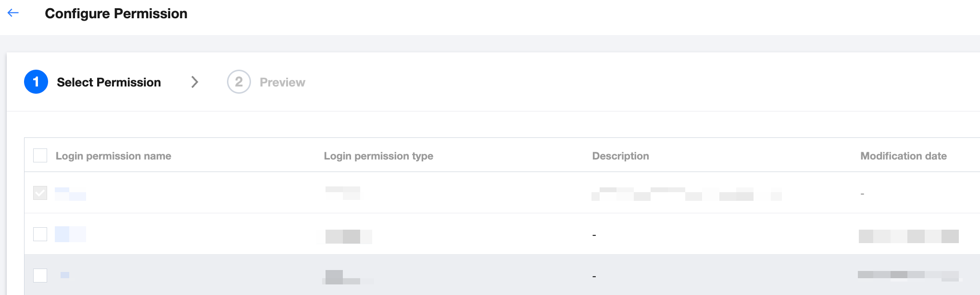Click the checked checkbox in first row
Image resolution: width=980 pixels, height=295 pixels.
40,193
